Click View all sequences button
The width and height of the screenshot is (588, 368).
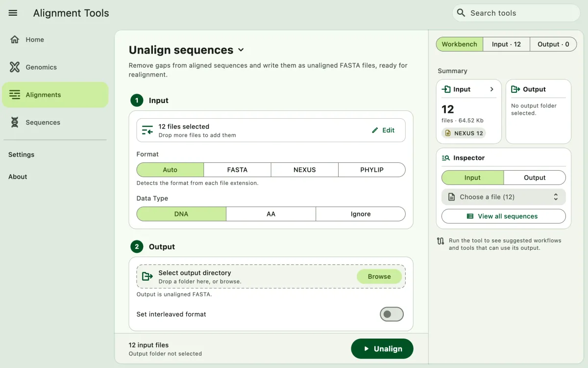click(504, 216)
